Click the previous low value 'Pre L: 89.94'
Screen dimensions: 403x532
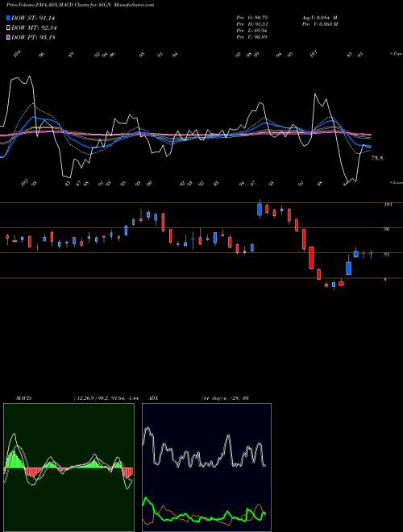pyautogui.click(x=252, y=30)
